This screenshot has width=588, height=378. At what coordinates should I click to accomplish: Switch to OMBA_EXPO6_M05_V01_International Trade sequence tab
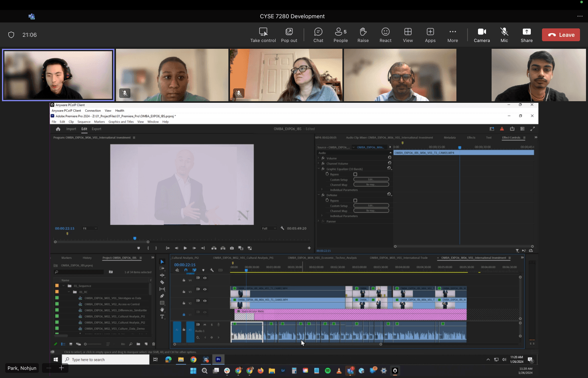click(398, 258)
